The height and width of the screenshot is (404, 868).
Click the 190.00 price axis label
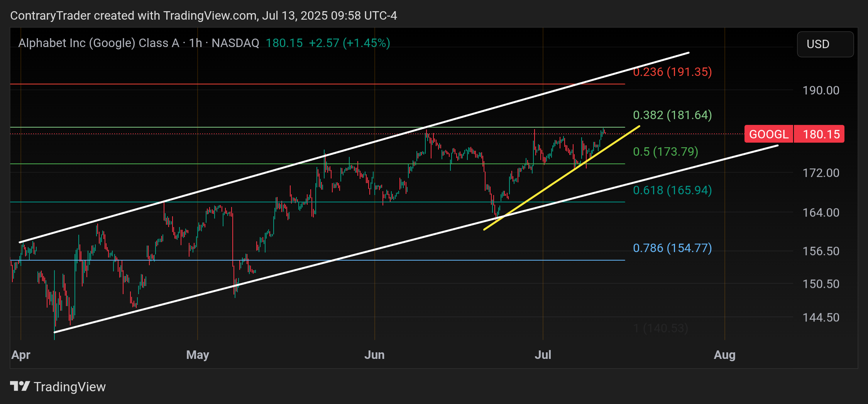821,91
